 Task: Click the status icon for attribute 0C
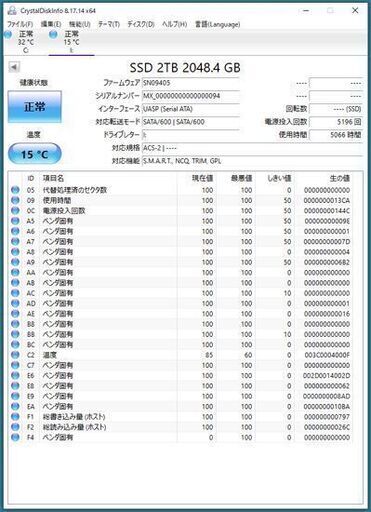[15, 211]
